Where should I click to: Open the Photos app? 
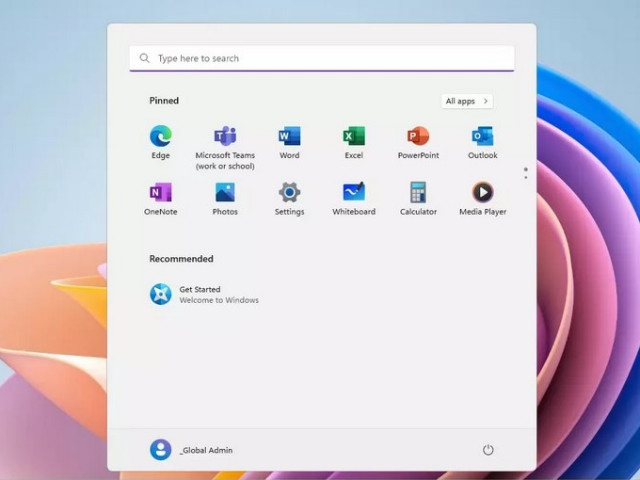[x=225, y=193]
